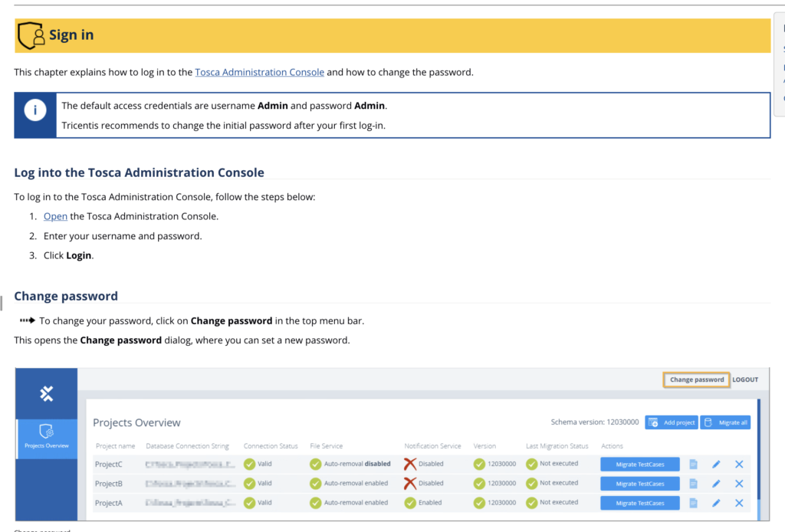The image size is (785, 532).
Task: Click the 'Log into the Tosca Administration Console' heading
Action: point(140,172)
